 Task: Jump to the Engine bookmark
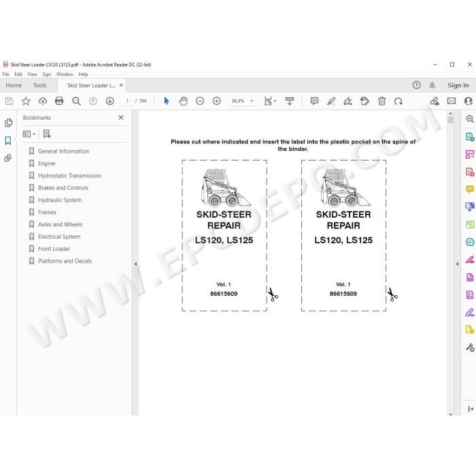[46, 163]
